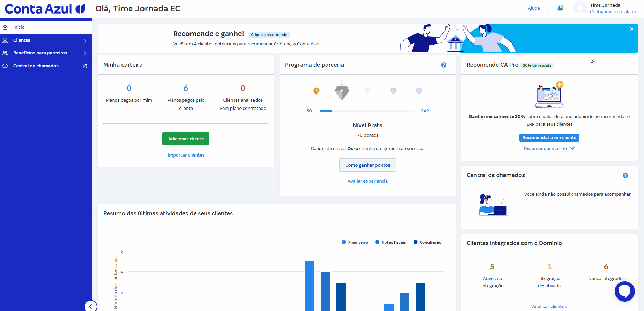This screenshot has height=311, width=644.
Task: Click Analisar clientes link
Action: point(549,307)
